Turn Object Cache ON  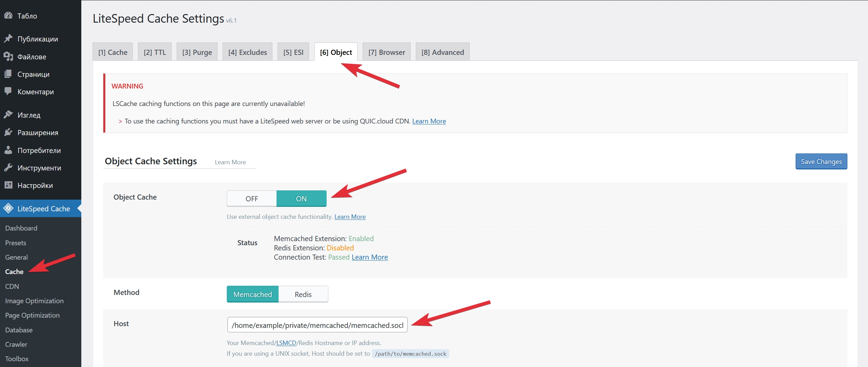pos(301,199)
